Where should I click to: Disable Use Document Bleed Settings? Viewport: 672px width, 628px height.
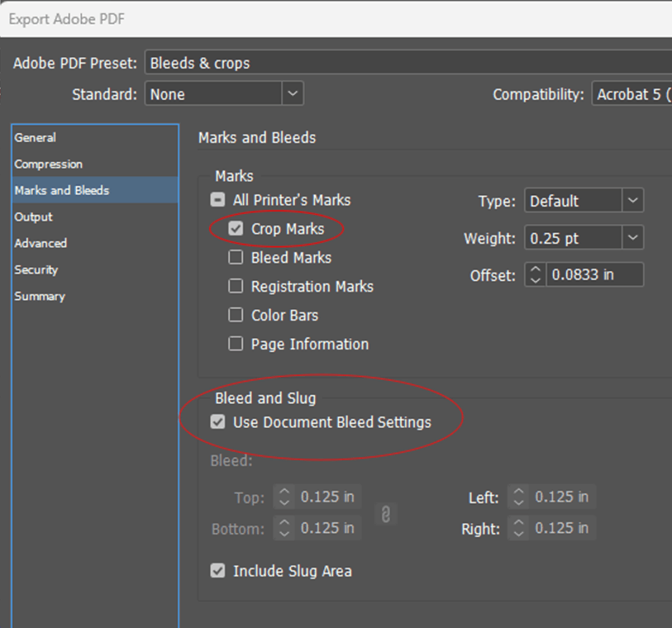(x=218, y=423)
